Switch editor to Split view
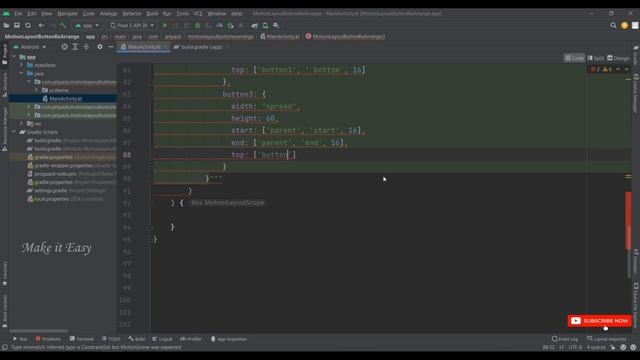The width and height of the screenshot is (640, 360). pyautogui.click(x=596, y=58)
